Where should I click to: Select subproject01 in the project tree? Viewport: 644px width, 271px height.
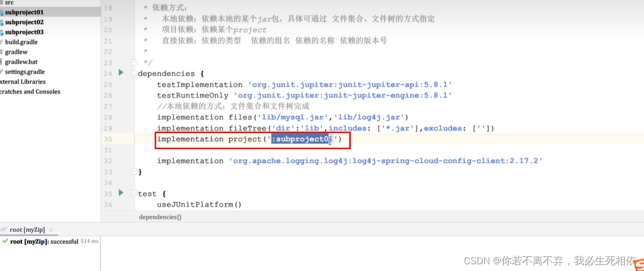[24, 12]
